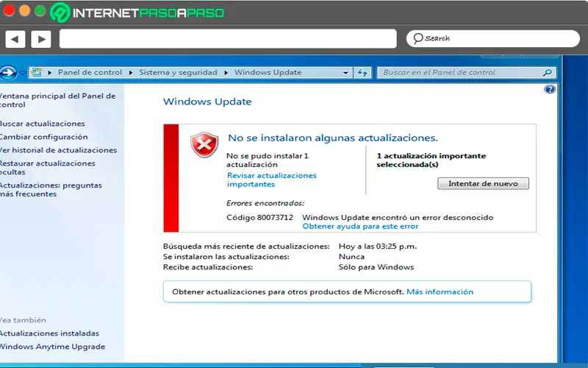Click the red shield error icon

(x=204, y=144)
